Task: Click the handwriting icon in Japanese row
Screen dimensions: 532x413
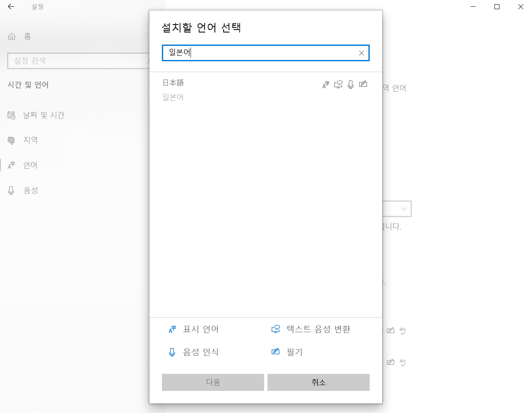Action: click(363, 84)
